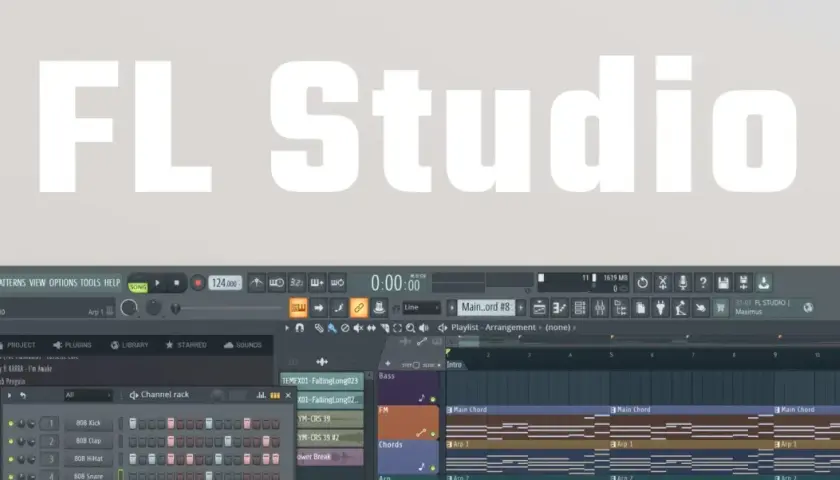This screenshot has width=840, height=480.
Task: Toggle the metronome icon
Action: [257, 282]
